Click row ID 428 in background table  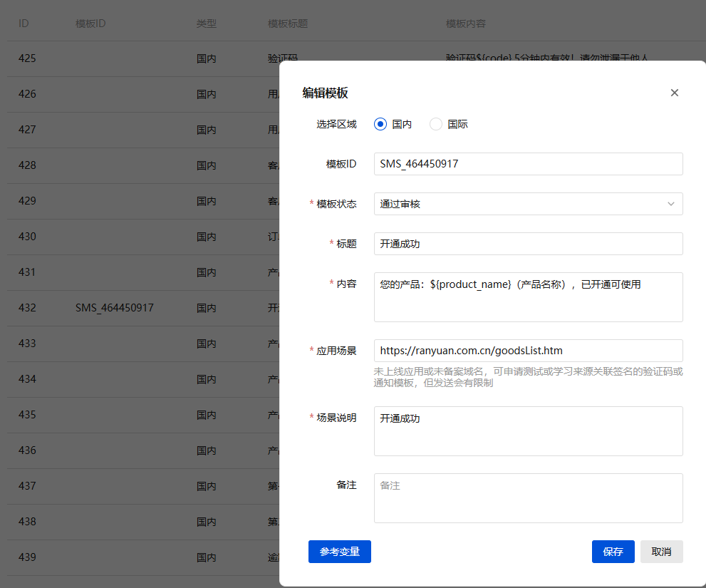pyautogui.click(x=27, y=165)
